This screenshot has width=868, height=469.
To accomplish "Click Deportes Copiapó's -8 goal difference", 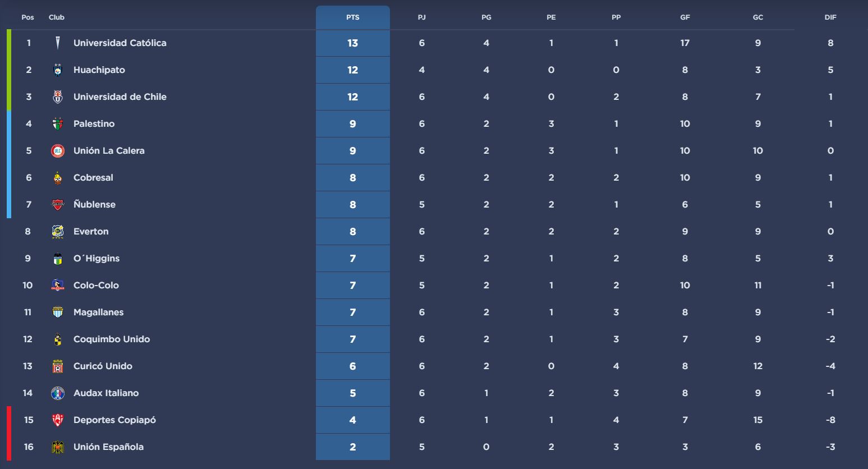I will click(830, 420).
